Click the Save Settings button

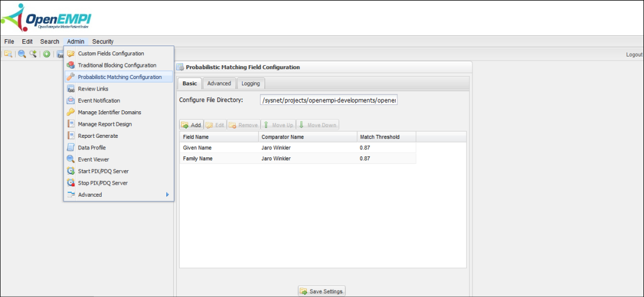[322, 291]
